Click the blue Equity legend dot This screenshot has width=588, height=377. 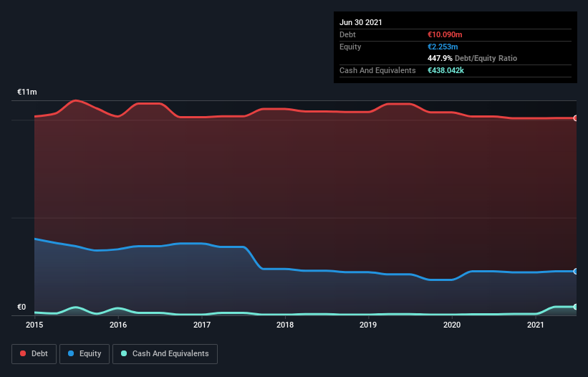tap(71, 353)
